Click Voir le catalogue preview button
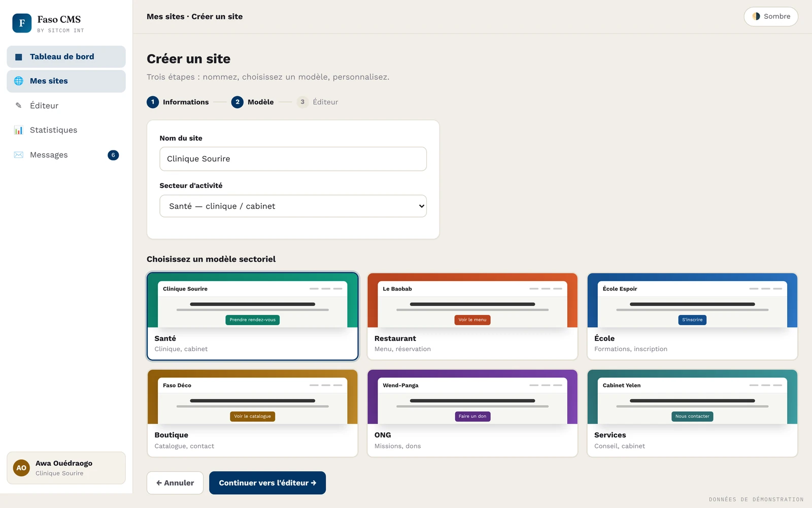Viewport: 812px width, 508px height. [253, 417]
